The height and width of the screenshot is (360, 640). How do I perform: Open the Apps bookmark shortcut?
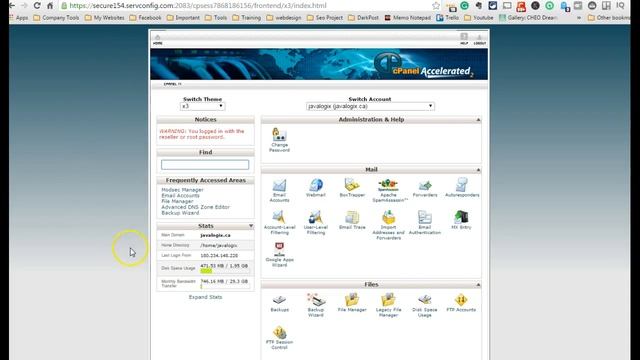click(19, 18)
